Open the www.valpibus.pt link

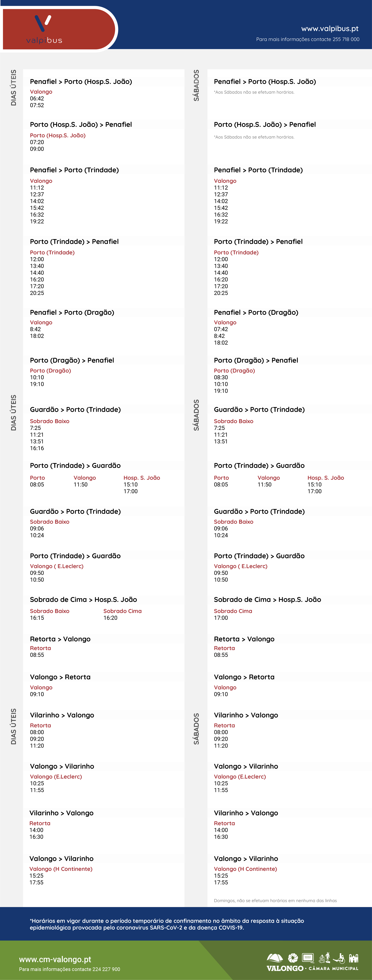pyautogui.click(x=329, y=29)
